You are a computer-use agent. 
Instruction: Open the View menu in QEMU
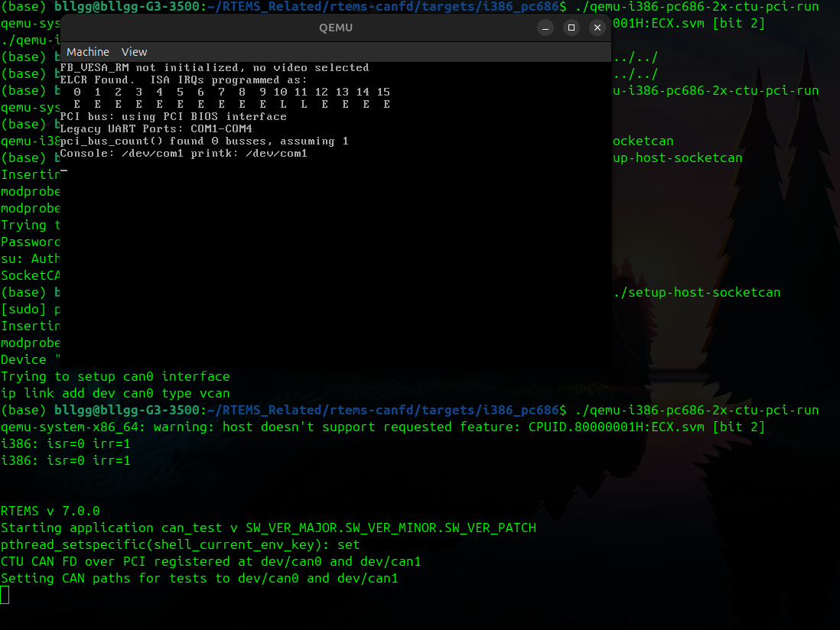(x=134, y=52)
